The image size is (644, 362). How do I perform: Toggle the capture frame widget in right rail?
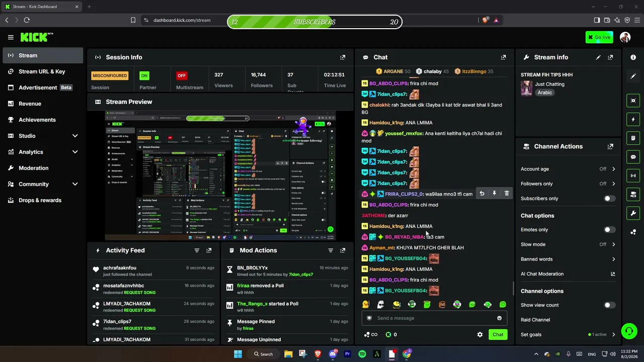[633, 101]
